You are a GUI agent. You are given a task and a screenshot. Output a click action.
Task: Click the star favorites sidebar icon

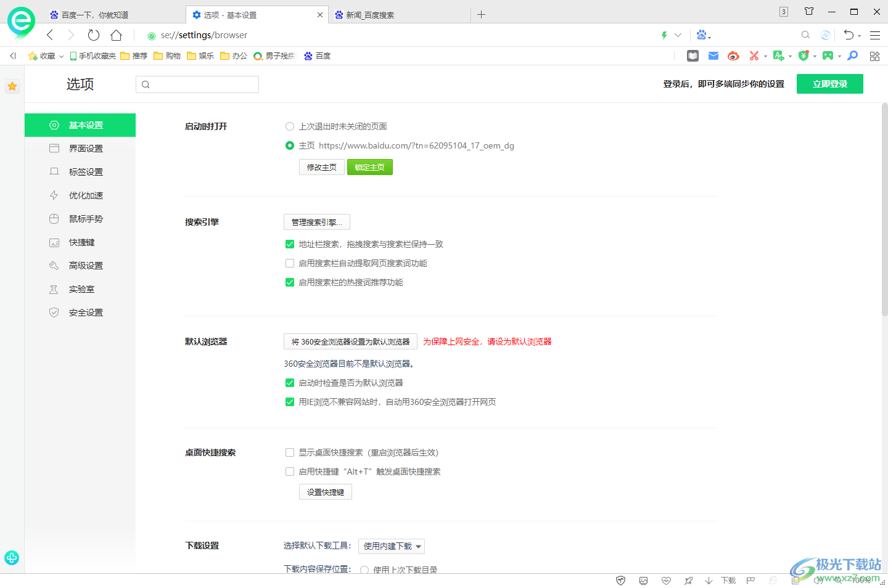[12, 86]
